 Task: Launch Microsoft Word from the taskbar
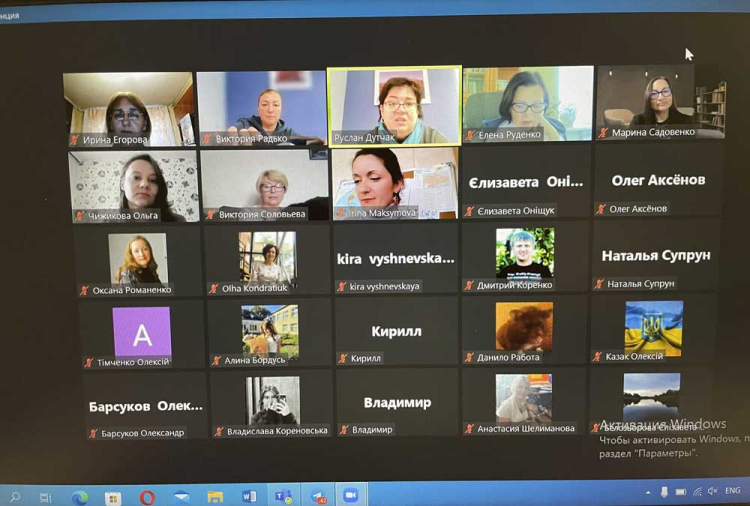coord(249,496)
